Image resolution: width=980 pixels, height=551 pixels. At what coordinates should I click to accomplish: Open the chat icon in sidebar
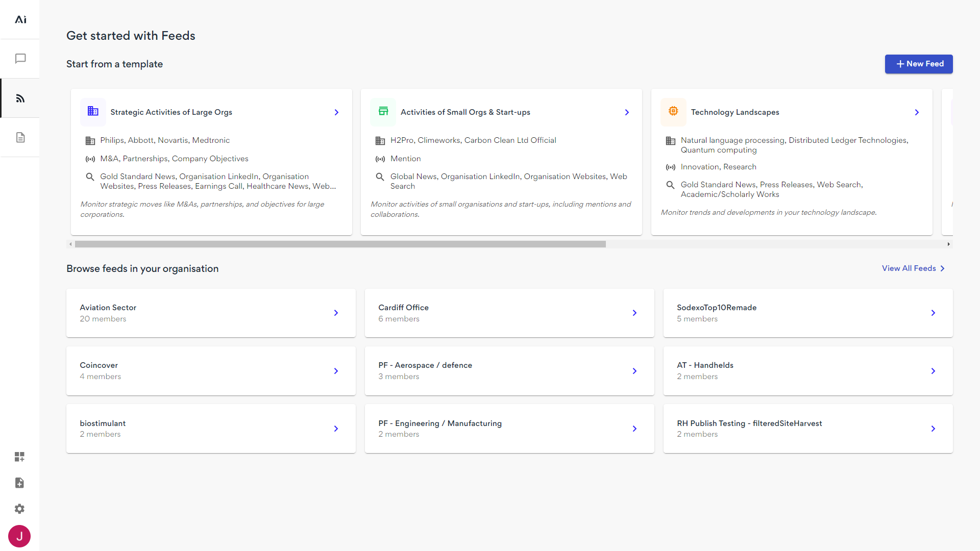[20, 59]
